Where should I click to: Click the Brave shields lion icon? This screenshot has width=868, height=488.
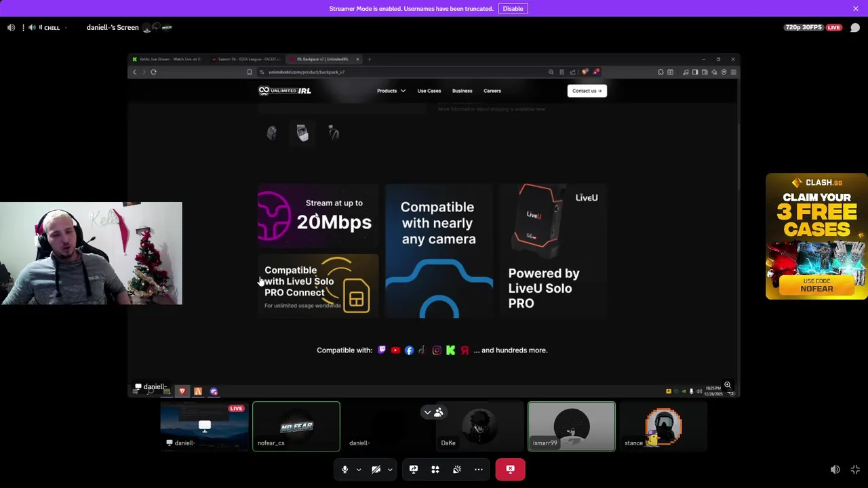coord(585,72)
